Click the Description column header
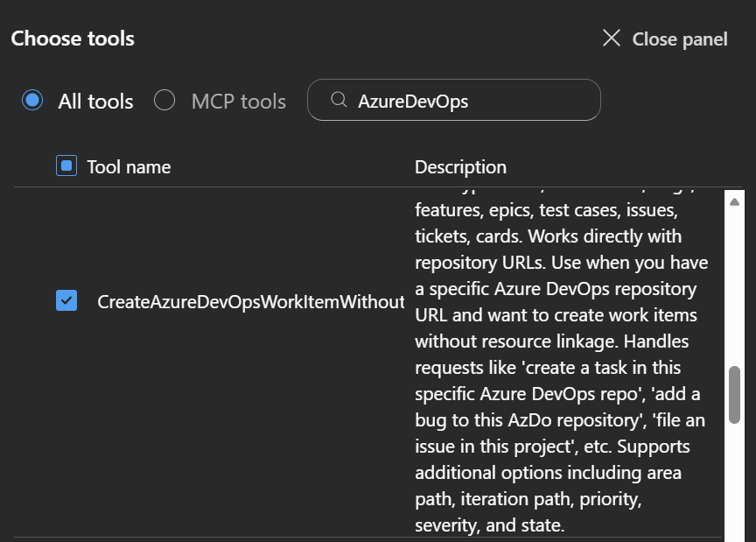The width and height of the screenshot is (756, 542). 460,166
